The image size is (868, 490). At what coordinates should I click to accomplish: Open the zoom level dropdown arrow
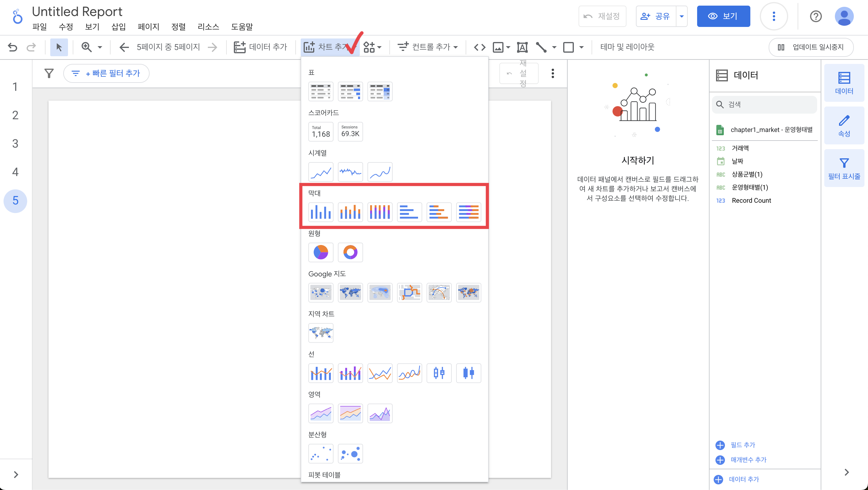pyautogui.click(x=100, y=47)
